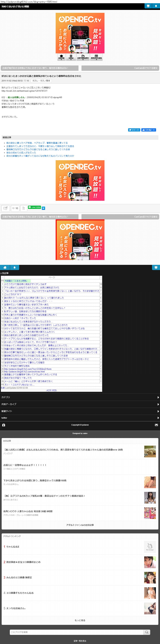
Task: Expand the カテゴリ section
Action: pos(80,397)
